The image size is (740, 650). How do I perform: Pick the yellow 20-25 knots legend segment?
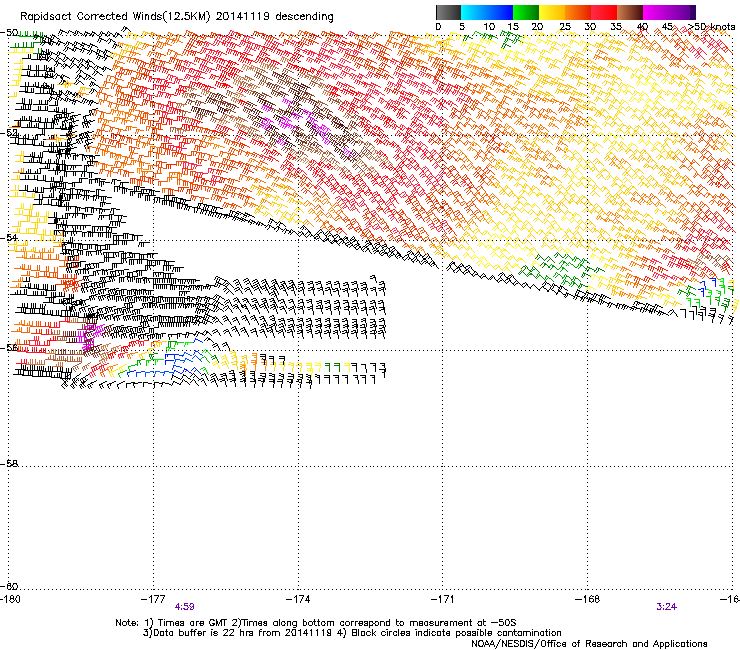pos(552,12)
